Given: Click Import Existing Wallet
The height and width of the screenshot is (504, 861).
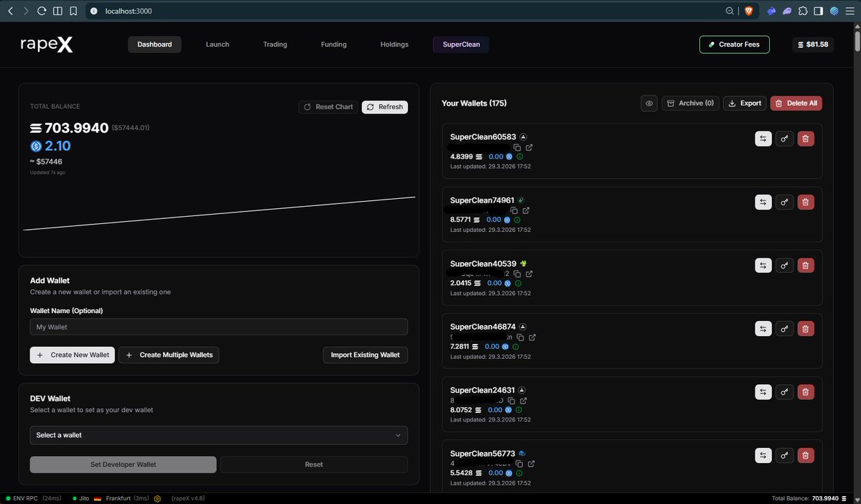Looking at the screenshot, I should 366,355.
